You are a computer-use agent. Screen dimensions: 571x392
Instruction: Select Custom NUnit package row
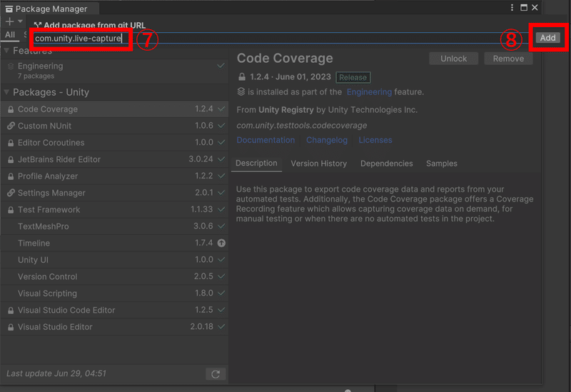(114, 126)
